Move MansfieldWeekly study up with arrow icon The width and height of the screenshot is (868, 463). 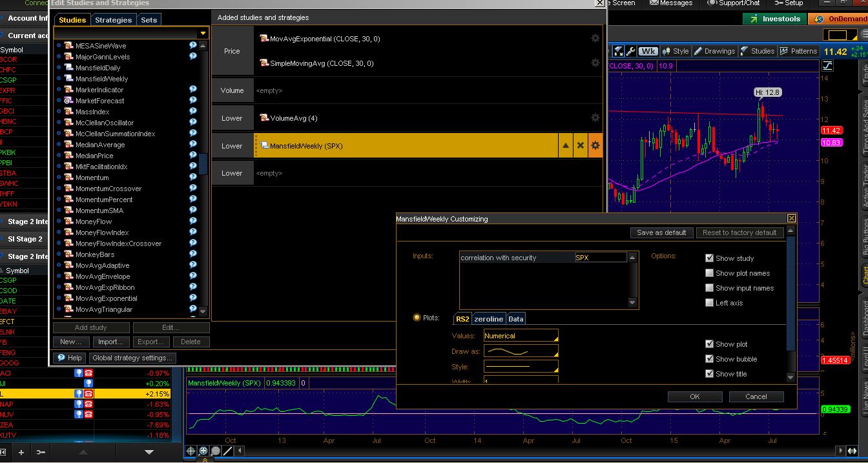[x=566, y=146]
